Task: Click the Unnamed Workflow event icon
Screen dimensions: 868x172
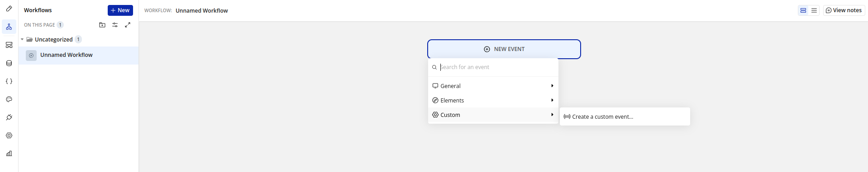Action: (x=31, y=56)
